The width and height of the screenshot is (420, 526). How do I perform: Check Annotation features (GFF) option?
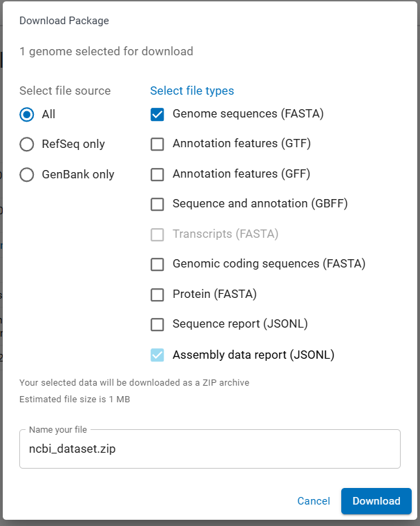pos(157,174)
